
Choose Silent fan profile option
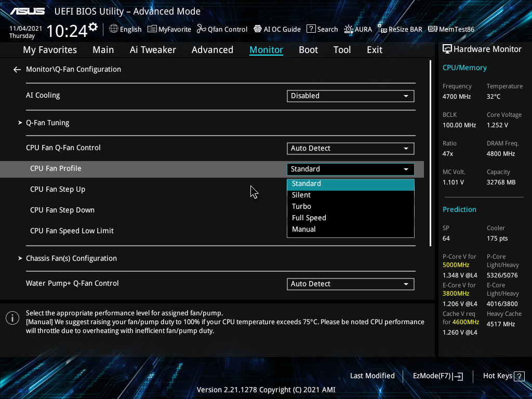click(351, 195)
